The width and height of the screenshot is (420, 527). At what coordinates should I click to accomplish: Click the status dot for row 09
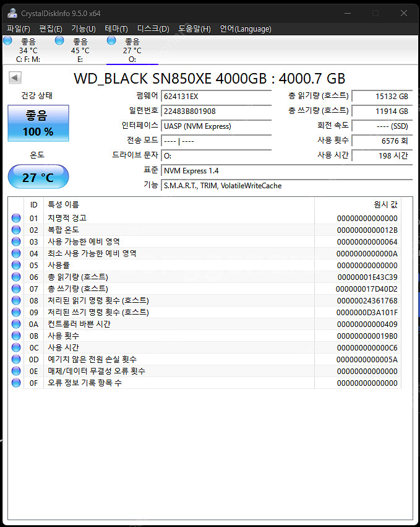[16, 312]
